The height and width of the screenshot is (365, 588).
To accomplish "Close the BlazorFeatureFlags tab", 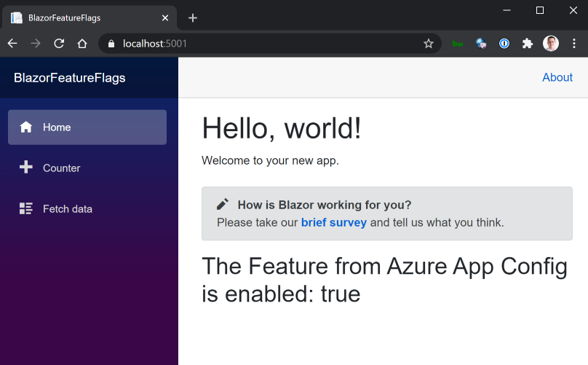I will [x=165, y=18].
